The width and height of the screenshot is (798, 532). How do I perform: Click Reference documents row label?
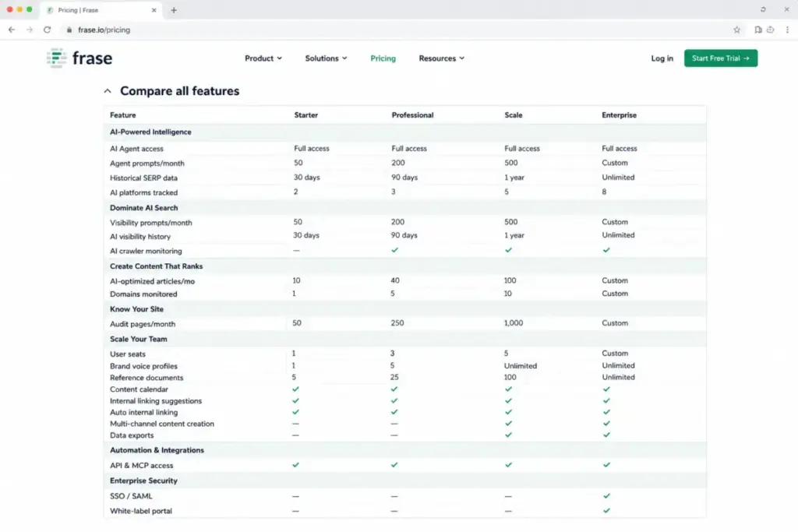tap(147, 378)
